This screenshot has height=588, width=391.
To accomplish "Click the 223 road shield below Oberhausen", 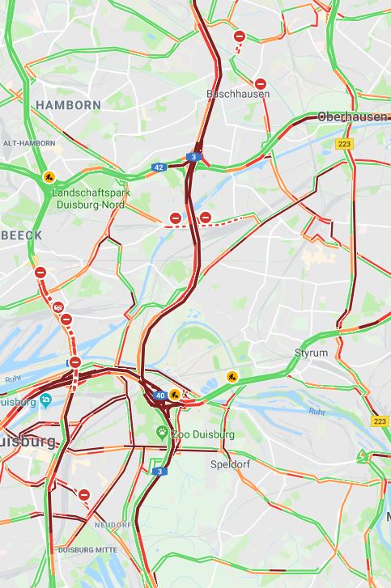I will click(344, 144).
